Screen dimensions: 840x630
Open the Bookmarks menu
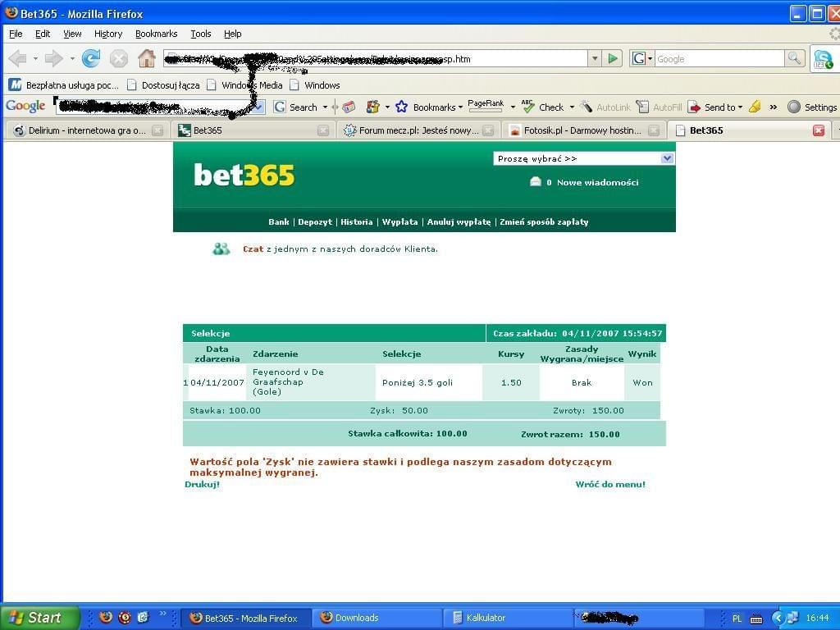tap(157, 34)
